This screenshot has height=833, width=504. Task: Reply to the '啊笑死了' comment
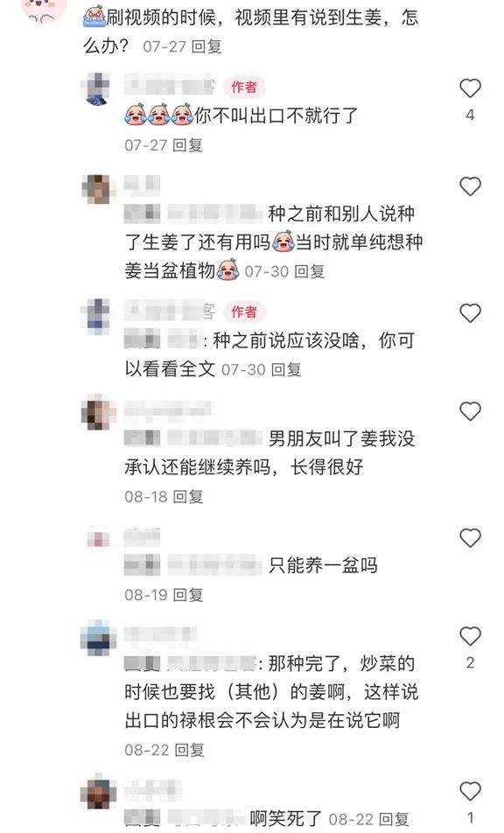(x=394, y=819)
